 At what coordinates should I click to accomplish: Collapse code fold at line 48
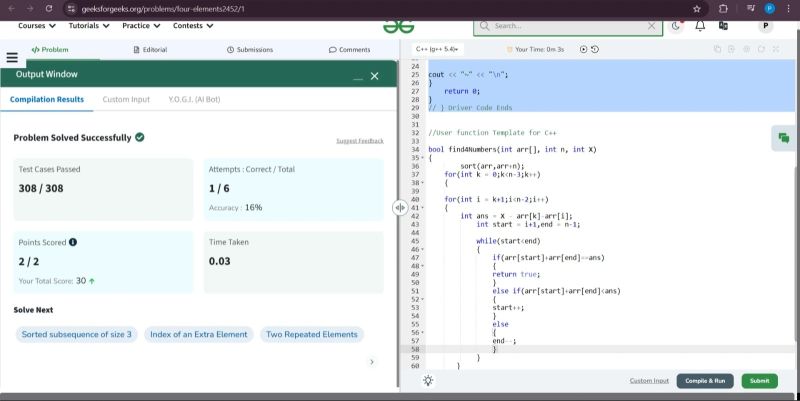[423, 266]
